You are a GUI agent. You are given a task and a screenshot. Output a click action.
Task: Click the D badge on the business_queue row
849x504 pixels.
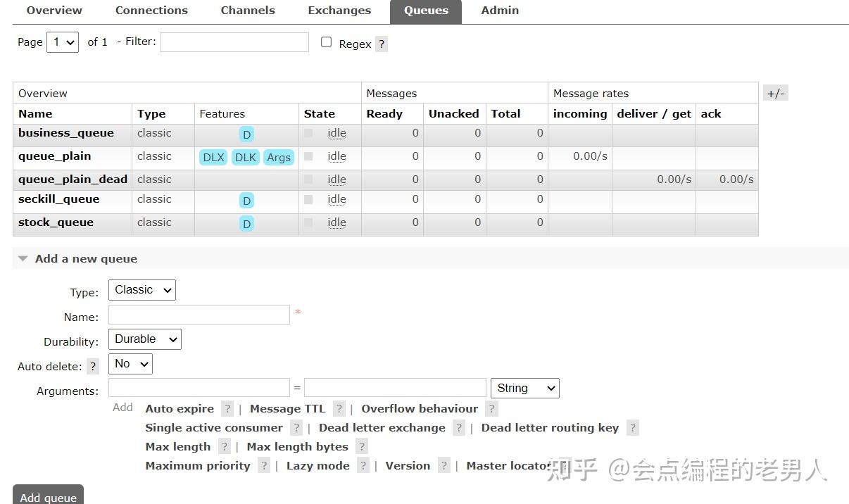(x=246, y=134)
